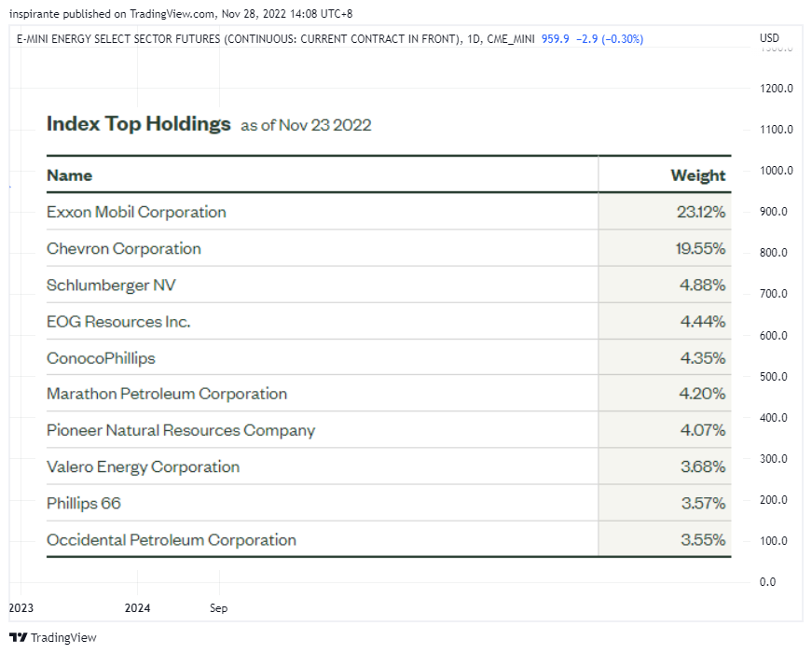Click the USD currency label
812x654 pixels.
click(769, 38)
